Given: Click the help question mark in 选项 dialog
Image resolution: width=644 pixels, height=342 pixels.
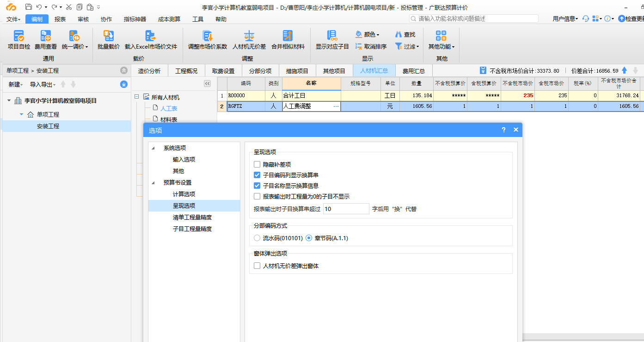Looking at the screenshot, I should tap(504, 130).
